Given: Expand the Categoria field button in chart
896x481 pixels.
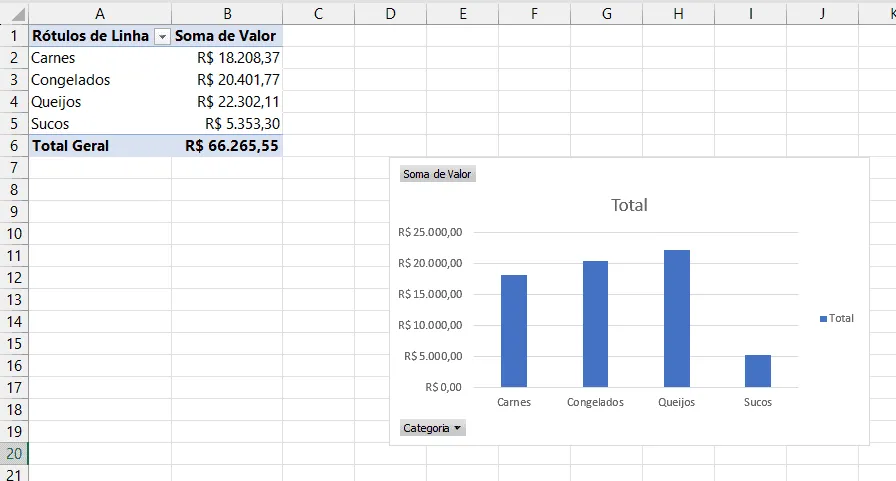Looking at the screenshot, I should tap(433, 428).
